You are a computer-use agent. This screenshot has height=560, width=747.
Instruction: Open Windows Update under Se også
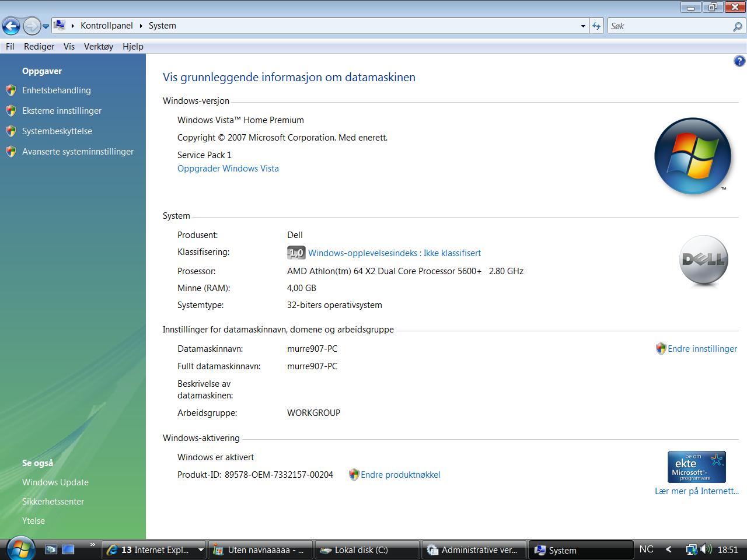[x=55, y=482]
